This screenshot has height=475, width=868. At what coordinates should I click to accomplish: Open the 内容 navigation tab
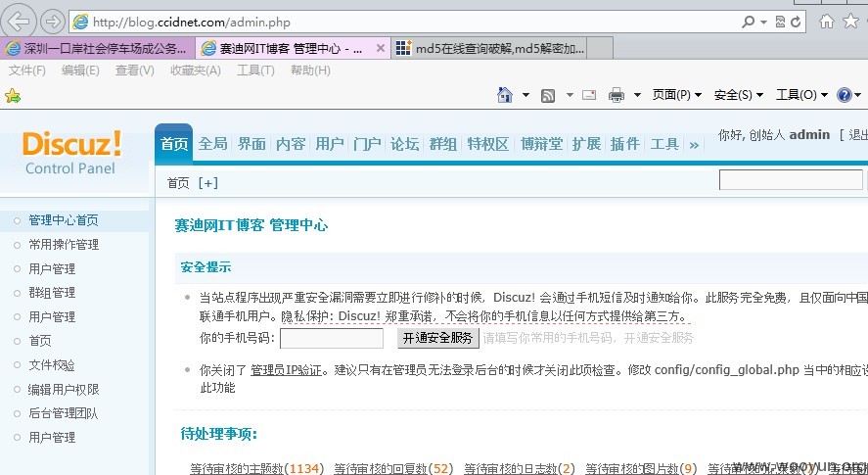click(291, 144)
